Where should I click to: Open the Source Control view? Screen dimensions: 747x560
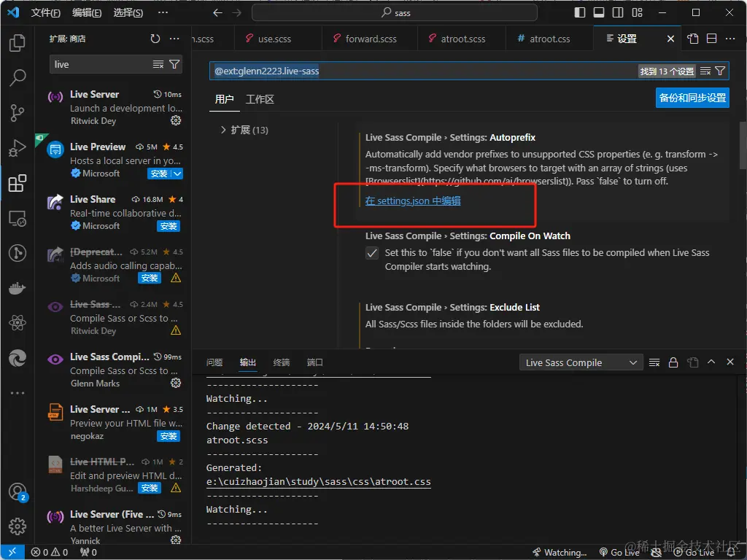tap(18, 113)
